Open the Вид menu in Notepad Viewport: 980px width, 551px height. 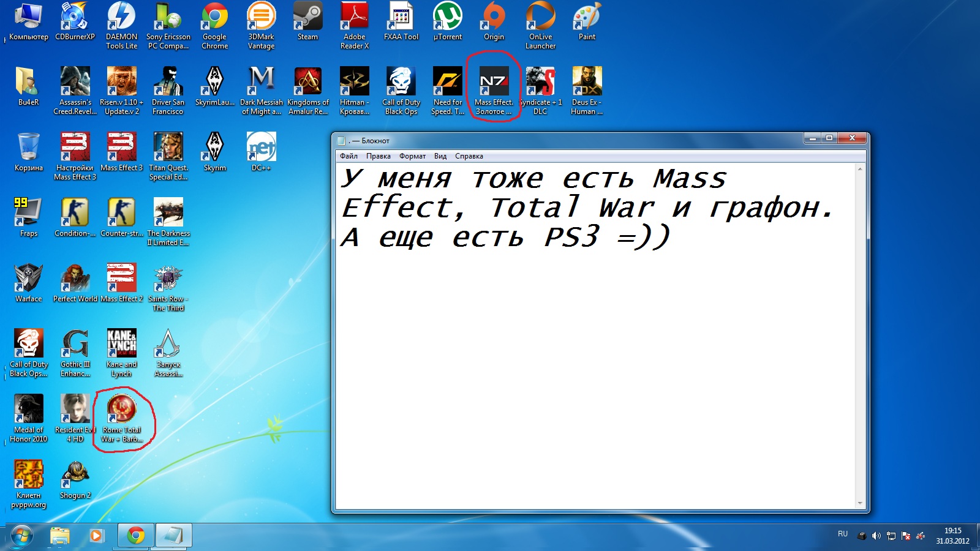[x=440, y=156]
